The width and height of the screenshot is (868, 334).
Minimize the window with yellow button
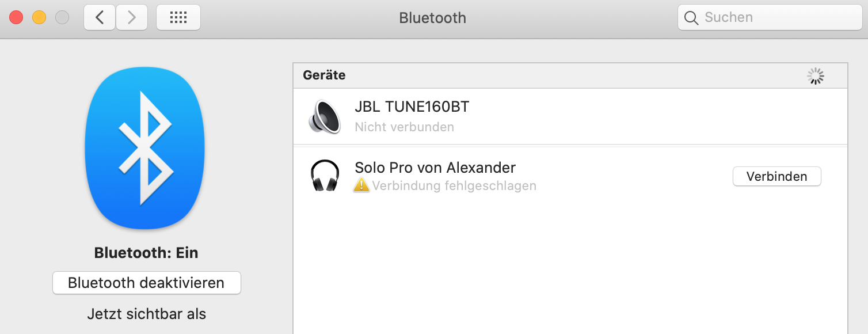39,18
